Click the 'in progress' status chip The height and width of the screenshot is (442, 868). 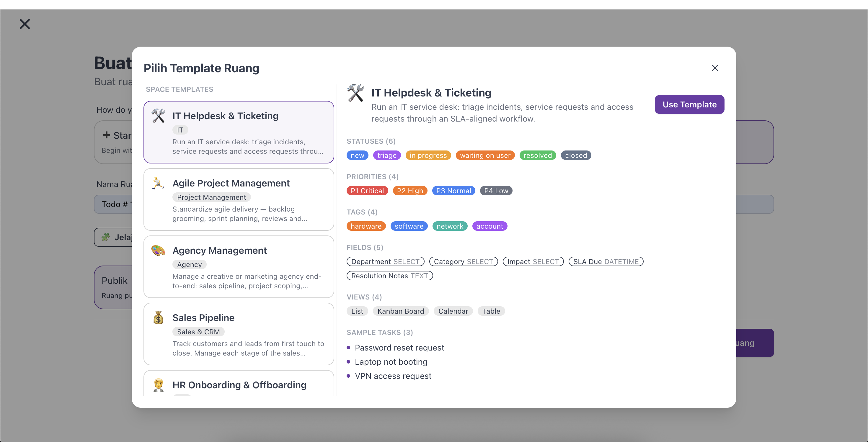pyautogui.click(x=428, y=155)
